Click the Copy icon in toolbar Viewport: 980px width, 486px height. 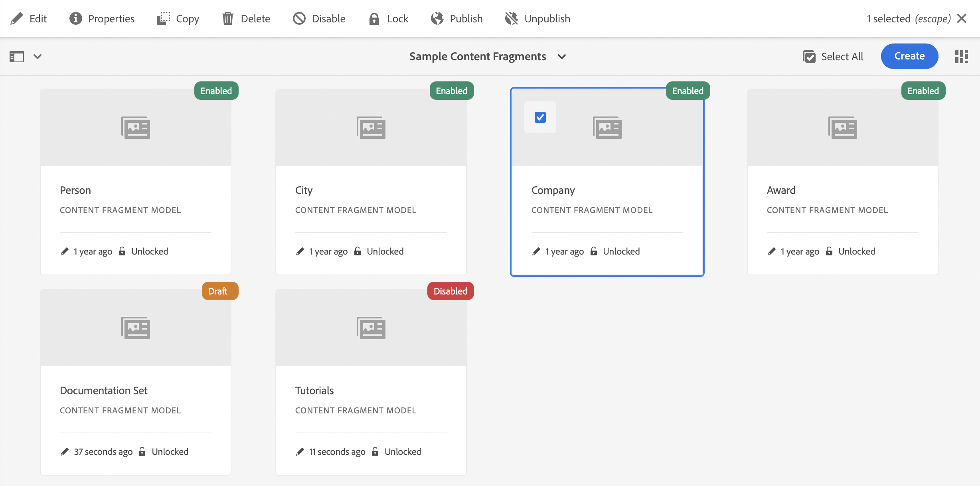163,19
